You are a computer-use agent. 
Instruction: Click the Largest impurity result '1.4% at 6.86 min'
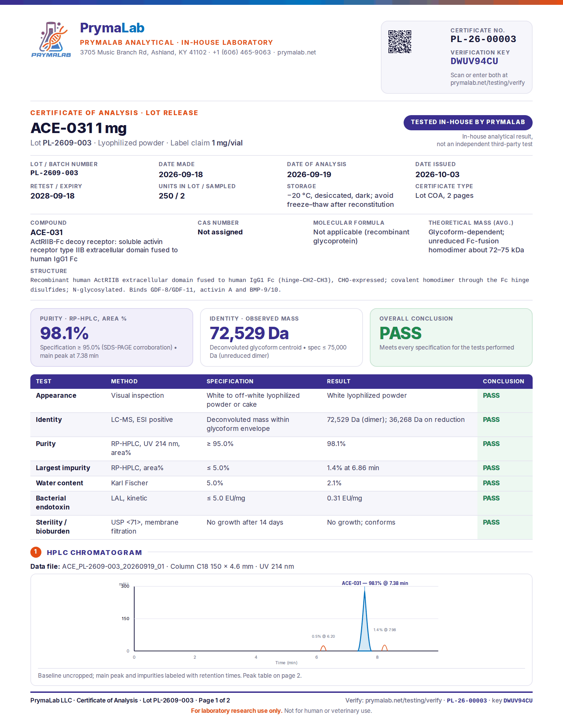tap(353, 468)
